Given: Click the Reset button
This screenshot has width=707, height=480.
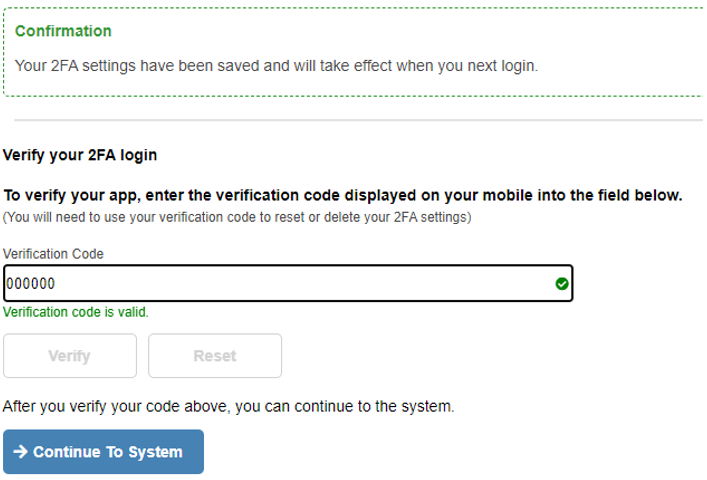Looking at the screenshot, I should pyautogui.click(x=215, y=356).
